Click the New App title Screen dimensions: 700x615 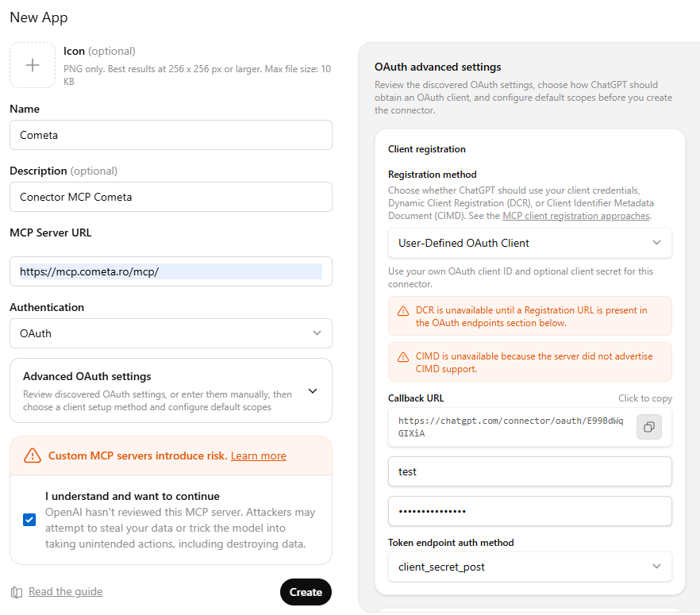click(39, 17)
